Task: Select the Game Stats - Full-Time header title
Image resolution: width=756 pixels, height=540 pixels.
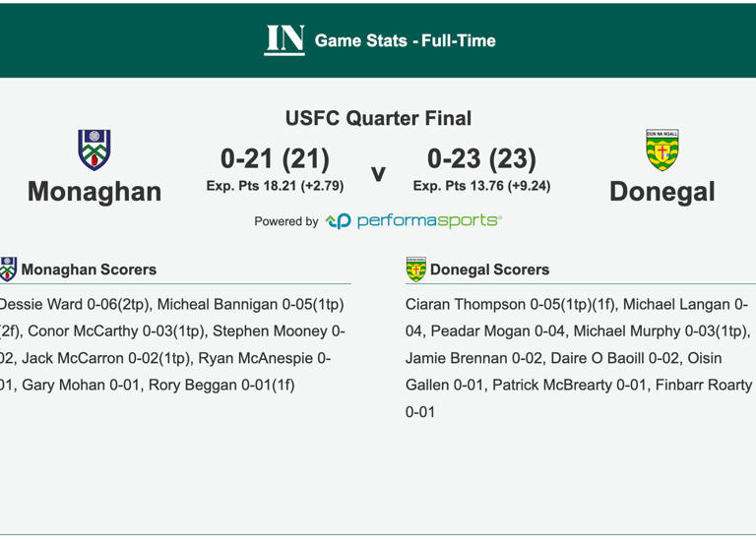Action: [x=405, y=41]
